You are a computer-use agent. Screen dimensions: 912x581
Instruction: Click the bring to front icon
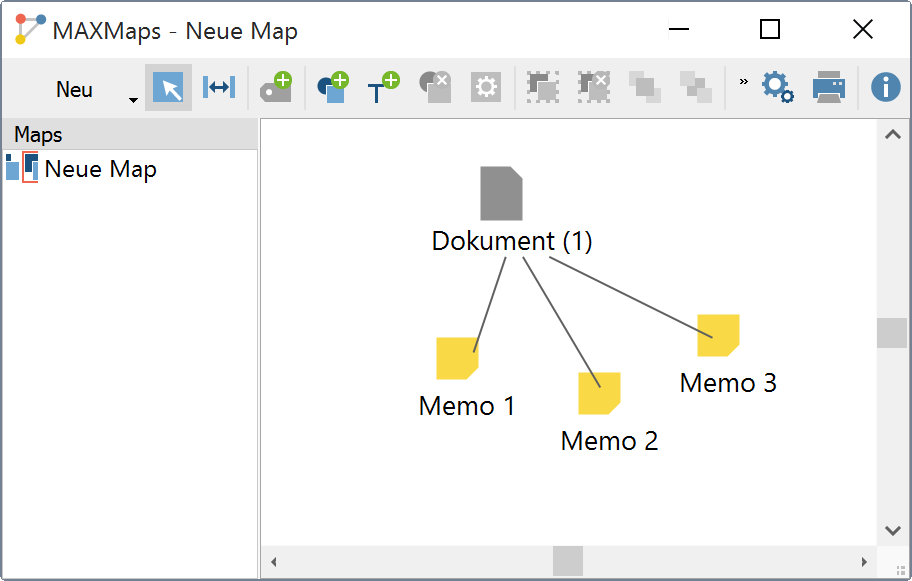point(644,87)
